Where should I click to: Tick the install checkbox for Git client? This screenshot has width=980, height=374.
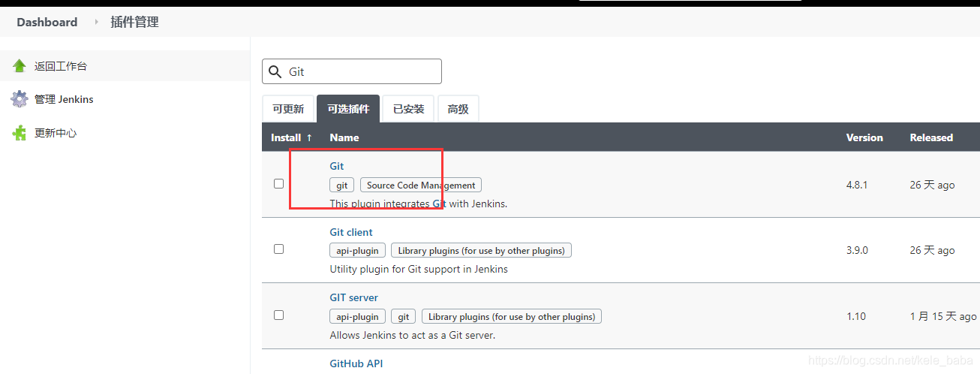click(278, 249)
